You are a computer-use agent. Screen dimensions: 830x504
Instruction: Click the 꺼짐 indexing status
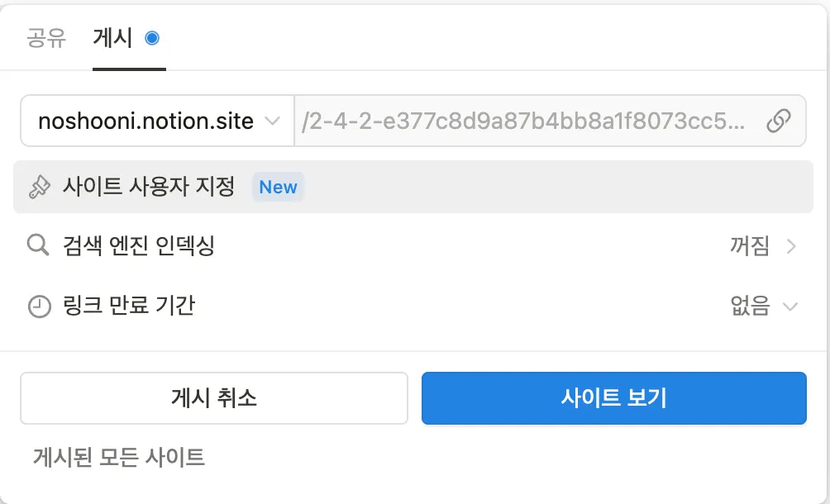pos(750,246)
